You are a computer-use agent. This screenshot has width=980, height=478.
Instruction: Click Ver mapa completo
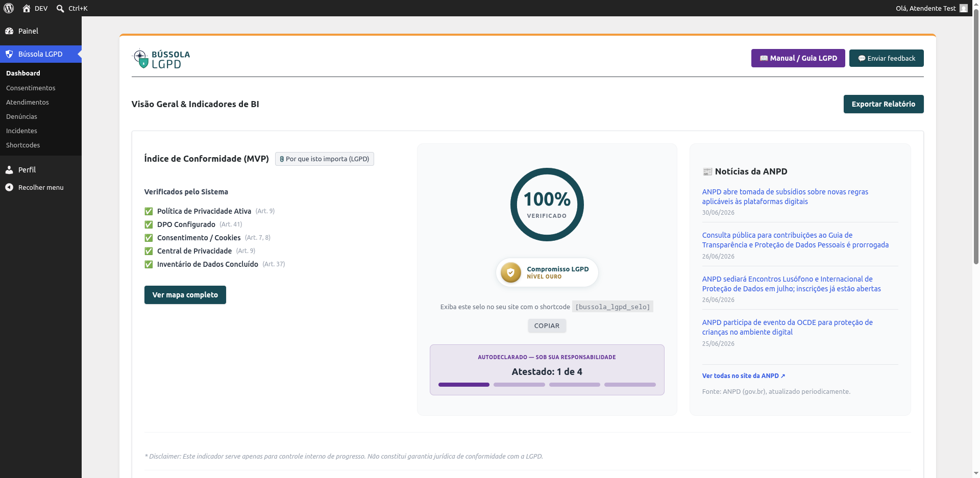click(x=185, y=295)
